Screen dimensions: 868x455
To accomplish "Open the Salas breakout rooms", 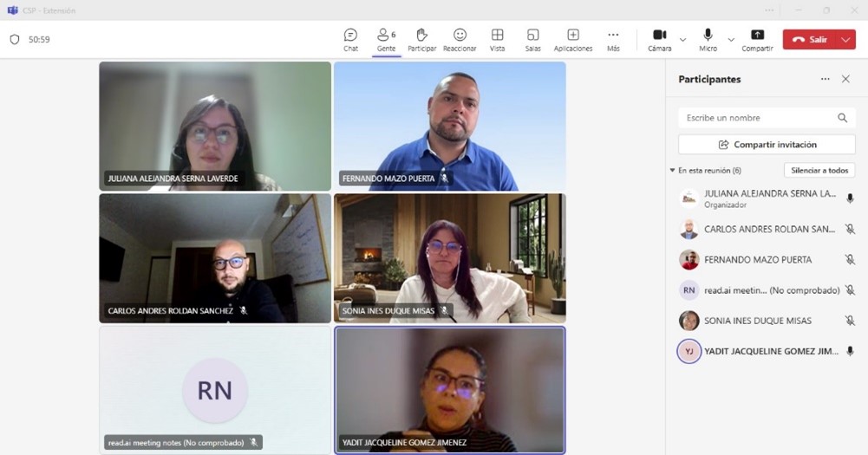I will (x=532, y=39).
